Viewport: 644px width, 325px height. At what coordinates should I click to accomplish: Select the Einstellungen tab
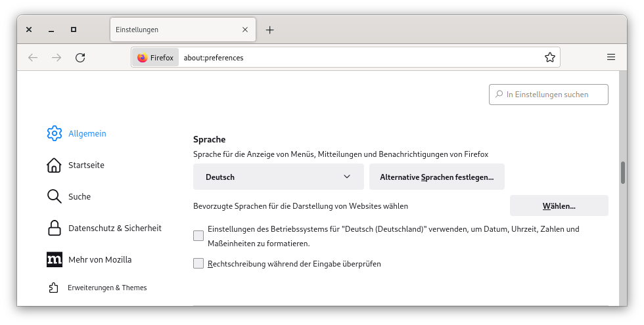[x=183, y=30]
